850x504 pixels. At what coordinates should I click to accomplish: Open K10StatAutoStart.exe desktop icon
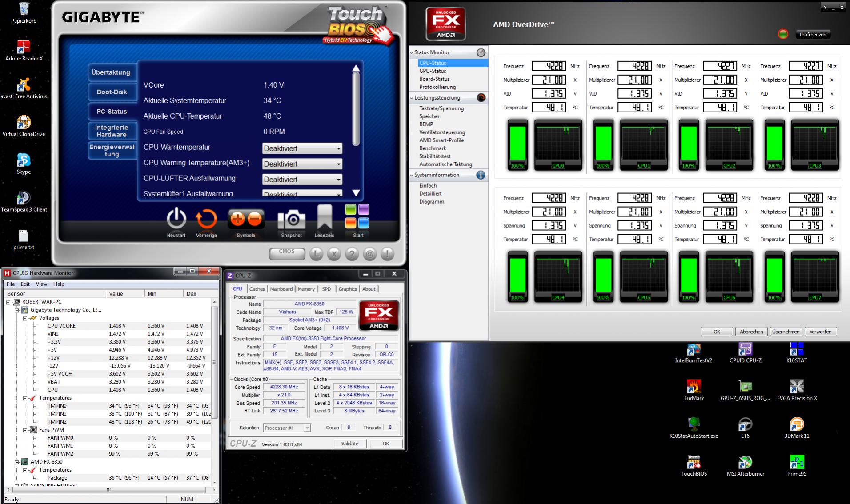tap(694, 424)
